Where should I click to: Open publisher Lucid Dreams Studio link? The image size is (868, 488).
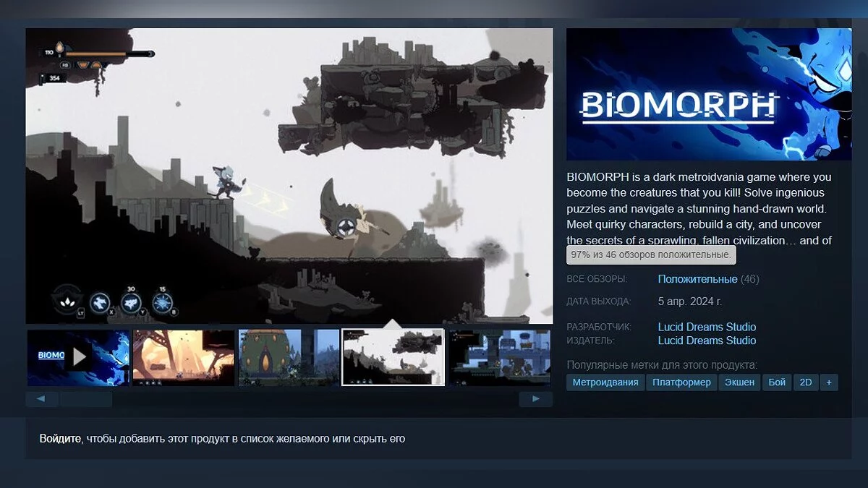pos(707,341)
